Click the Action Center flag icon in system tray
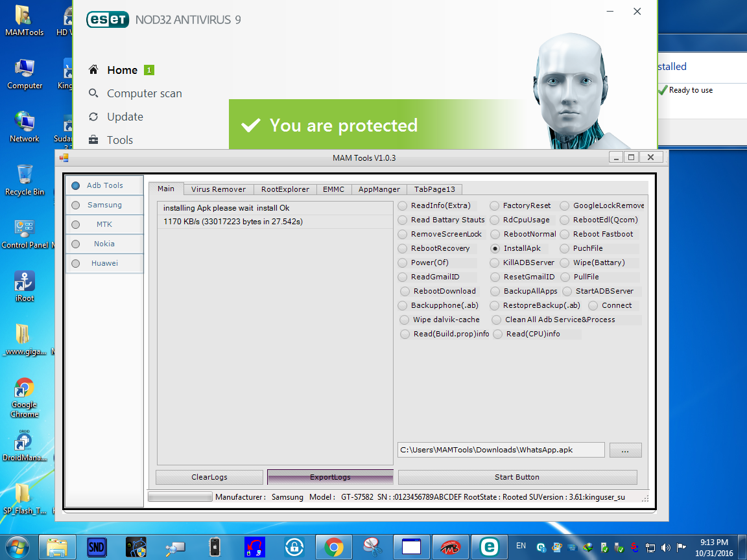 (x=682, y=547)
